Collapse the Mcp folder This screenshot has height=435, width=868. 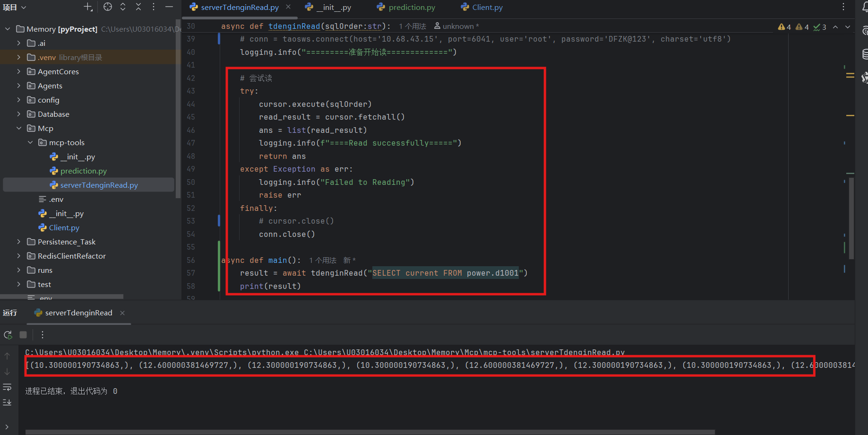[19, 128]
